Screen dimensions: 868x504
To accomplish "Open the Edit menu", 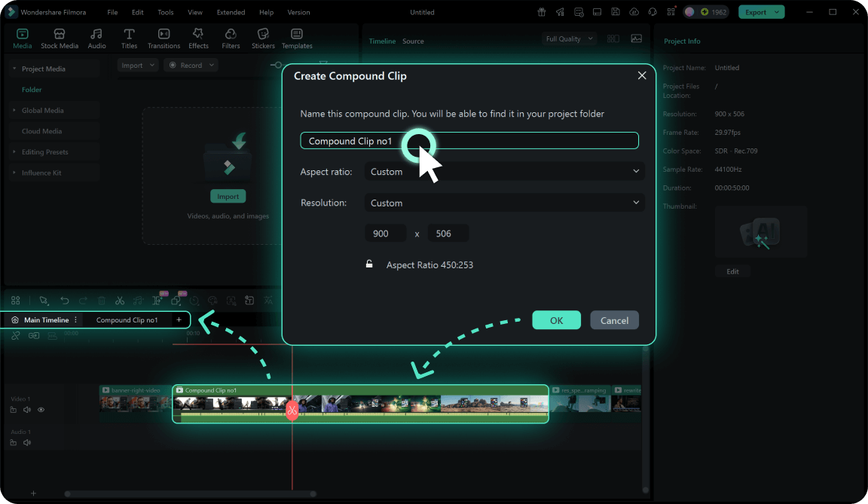I will coord(138,12).
